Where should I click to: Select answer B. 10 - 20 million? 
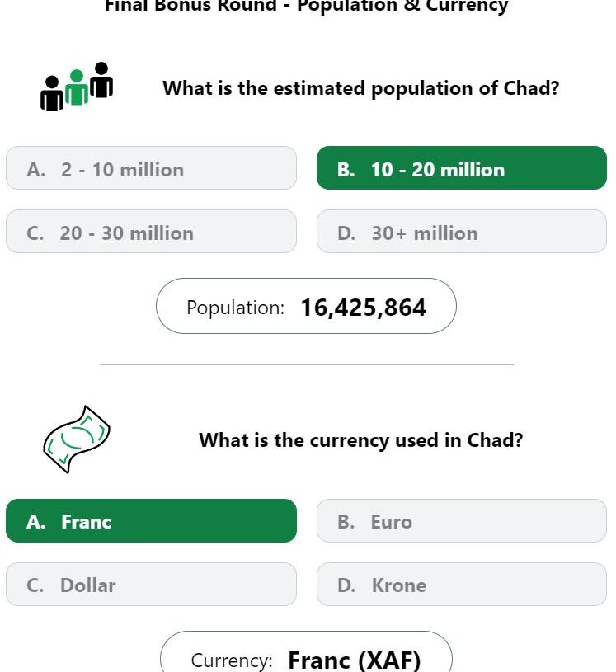[462, 168]
